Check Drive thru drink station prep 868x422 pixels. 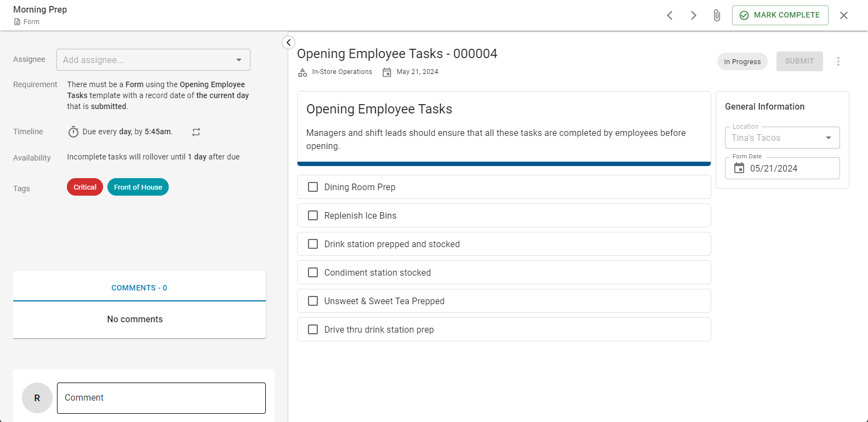pos(313,329)
